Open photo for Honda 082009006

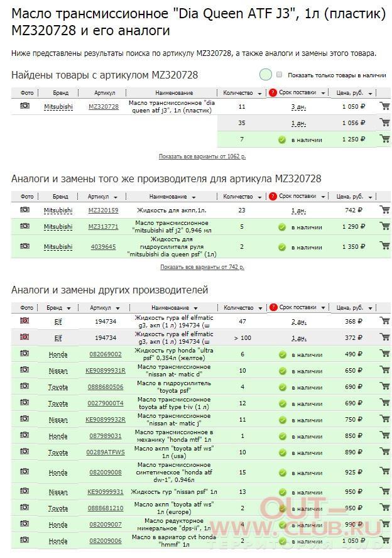click(x=24, y=540)
